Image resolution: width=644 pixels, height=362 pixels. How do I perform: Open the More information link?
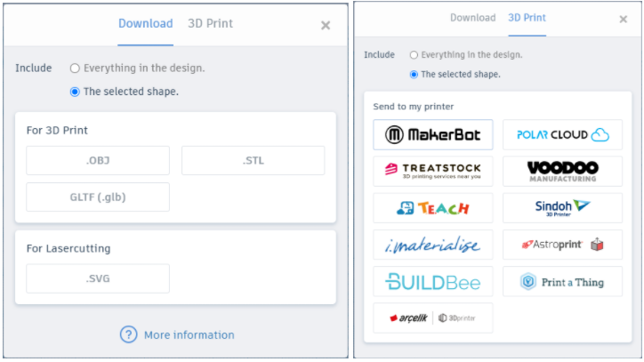tap(189, 335)
